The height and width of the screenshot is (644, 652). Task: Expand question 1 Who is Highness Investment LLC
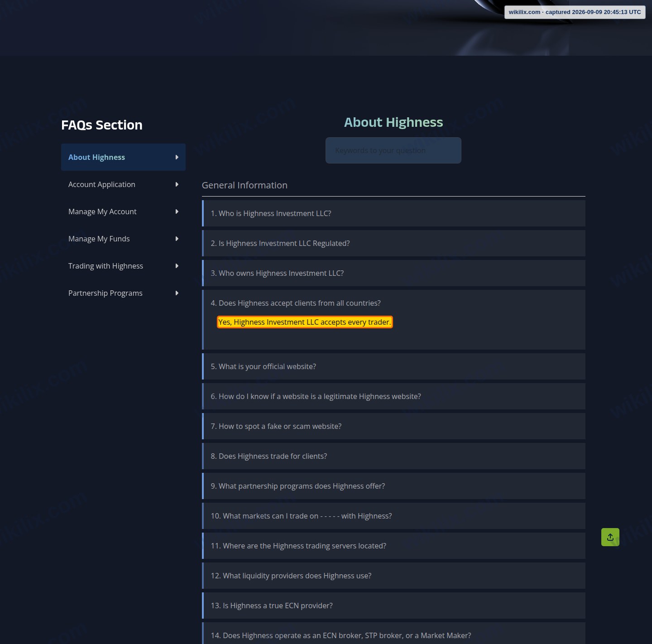point(393,213)
